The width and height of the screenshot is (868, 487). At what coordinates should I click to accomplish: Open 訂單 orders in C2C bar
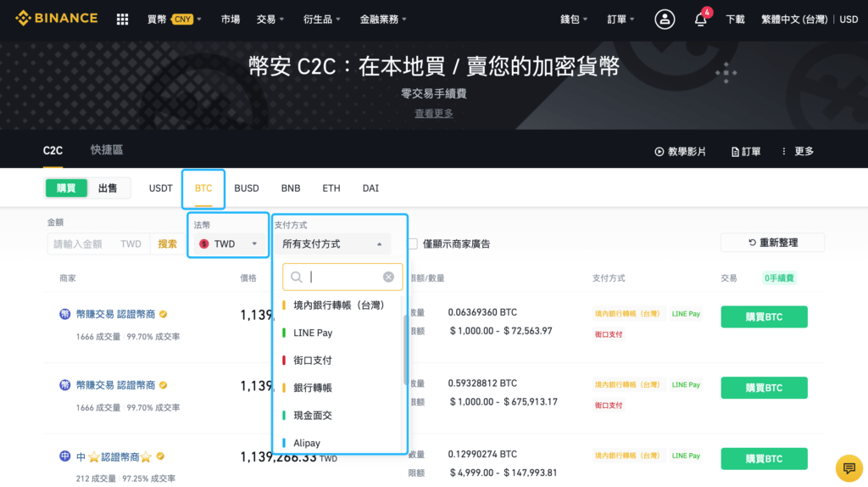[x=746, y=151]
